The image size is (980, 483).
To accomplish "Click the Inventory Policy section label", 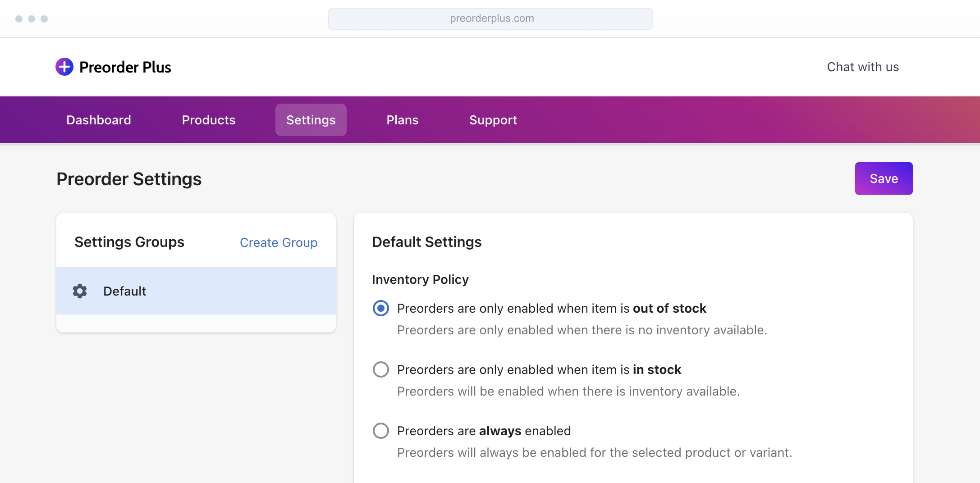I will pyautogui.click(x=420, y=279).
